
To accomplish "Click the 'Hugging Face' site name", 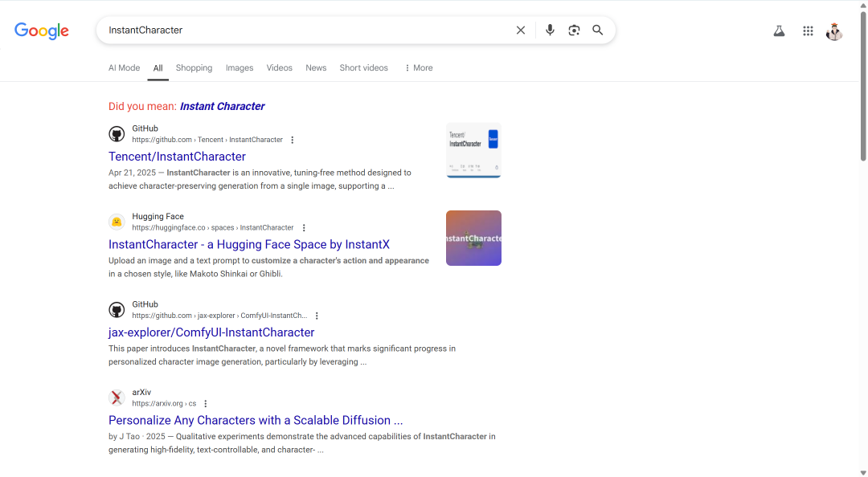I will [x=158, y=216].
